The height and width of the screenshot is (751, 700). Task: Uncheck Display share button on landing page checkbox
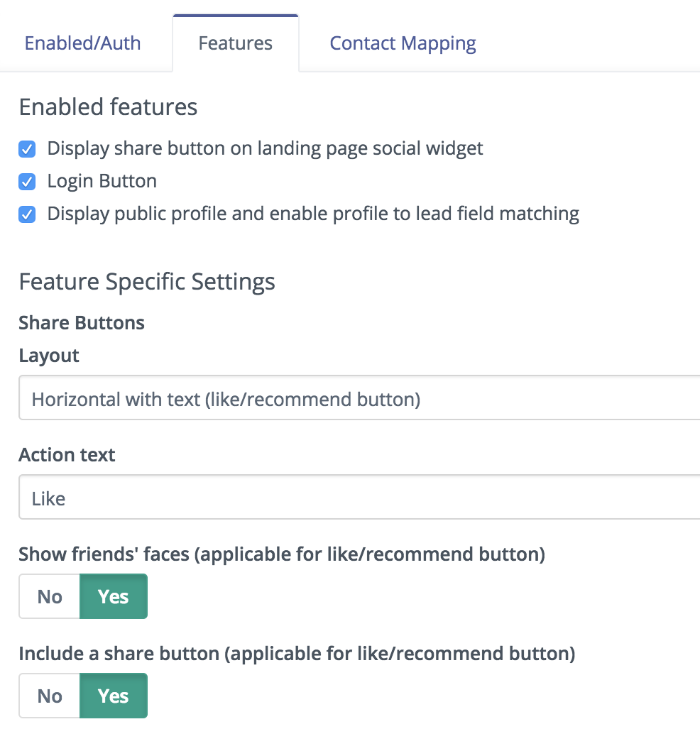27,149
